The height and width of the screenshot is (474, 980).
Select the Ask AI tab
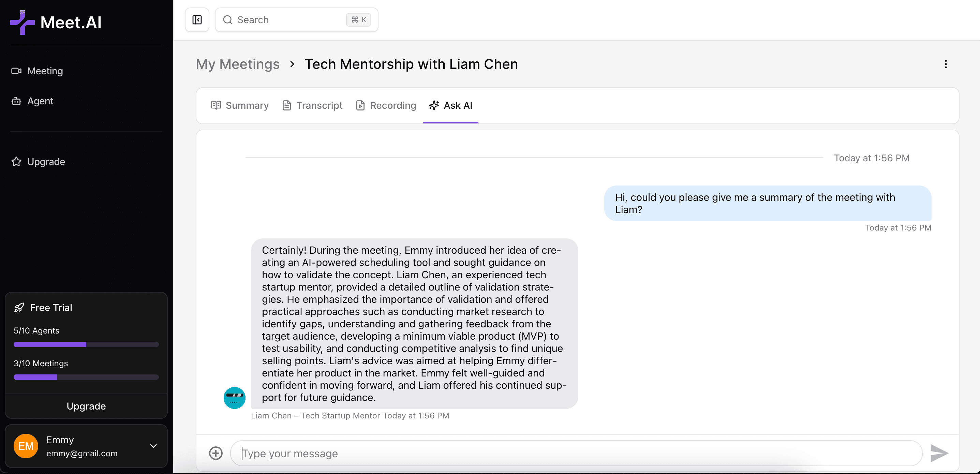pyautogui.click(x=450, y=105)
